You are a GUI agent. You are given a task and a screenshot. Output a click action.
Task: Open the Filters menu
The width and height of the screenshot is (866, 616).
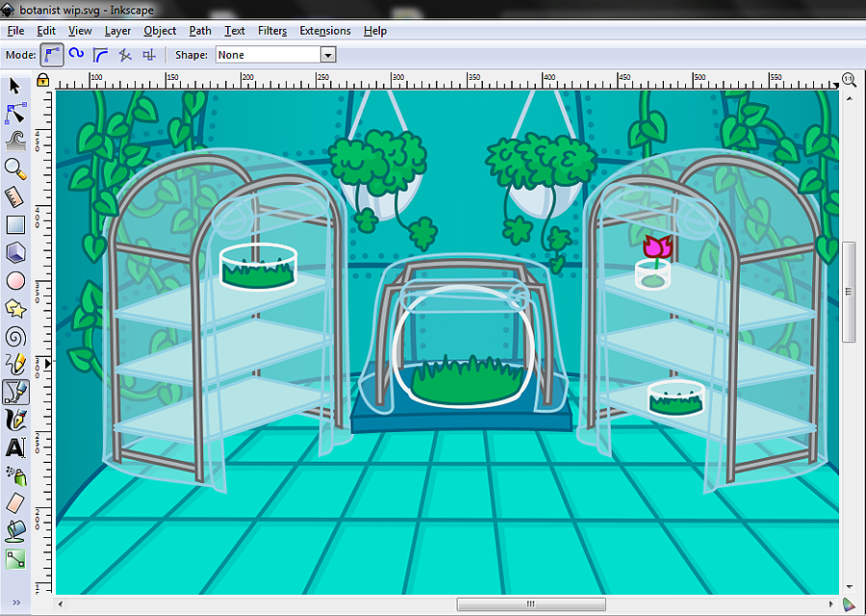click(x=271, y=31)
